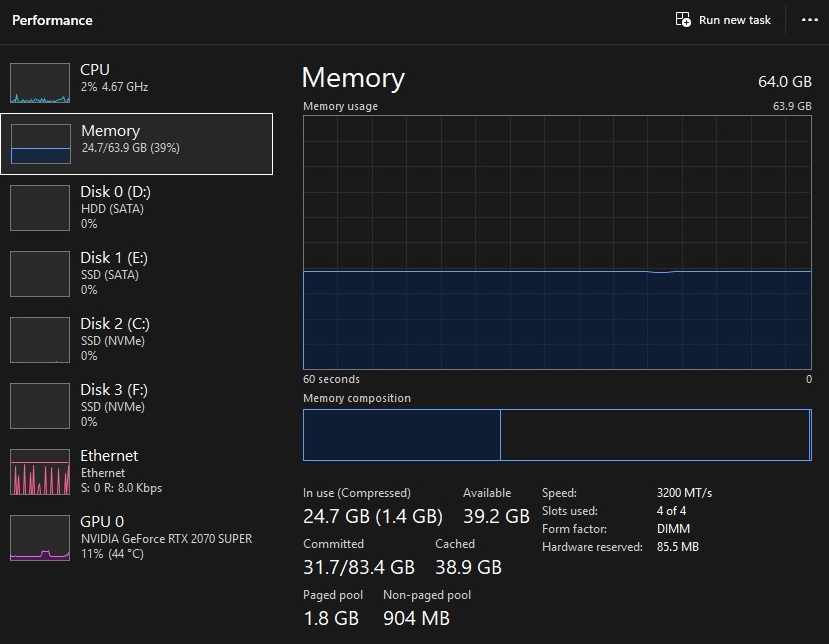Click the SSD (SATA) text under Disk 1
This screenshot has width=829, height=644.
[109, 275]
